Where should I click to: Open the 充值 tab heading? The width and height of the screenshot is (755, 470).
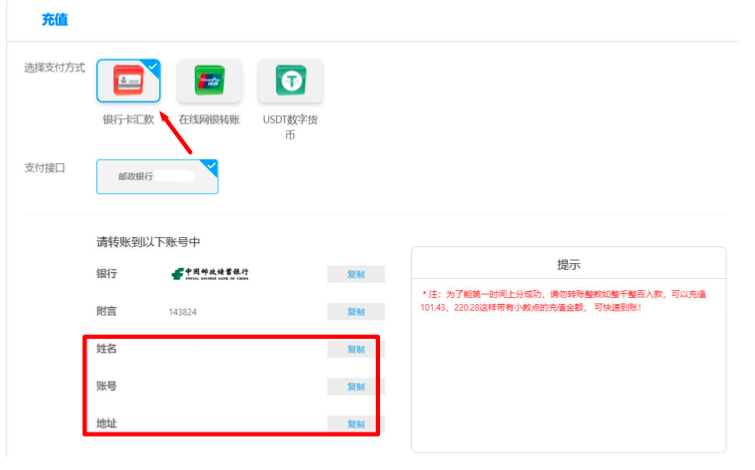[54, 19]
